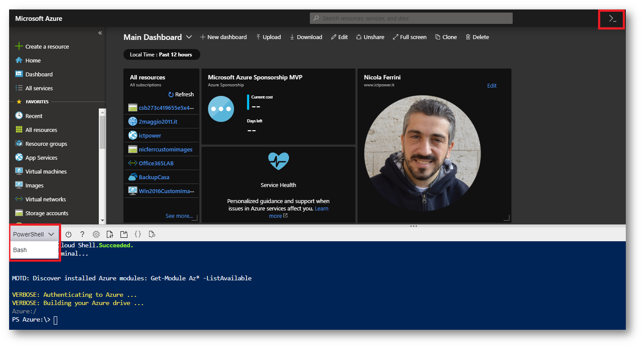The width and height of the screenshot is (644, 348).
Task: Expand the Main Dashboard selector chevron
Action: point(189,37)
